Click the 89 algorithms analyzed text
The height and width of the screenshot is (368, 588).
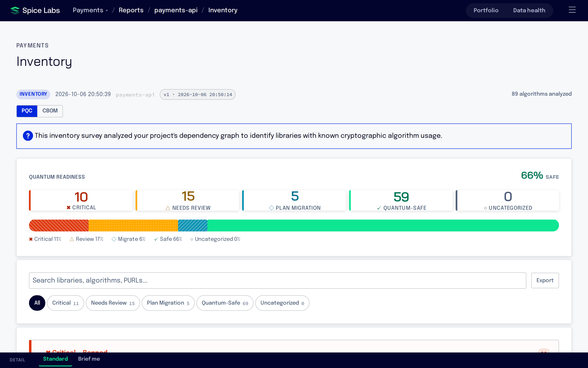click(x=541, y=94)
